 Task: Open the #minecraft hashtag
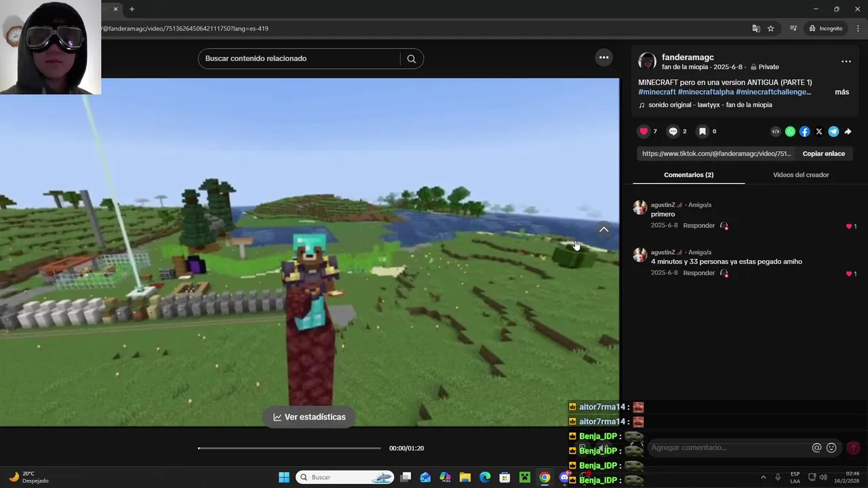pos(657,92)
